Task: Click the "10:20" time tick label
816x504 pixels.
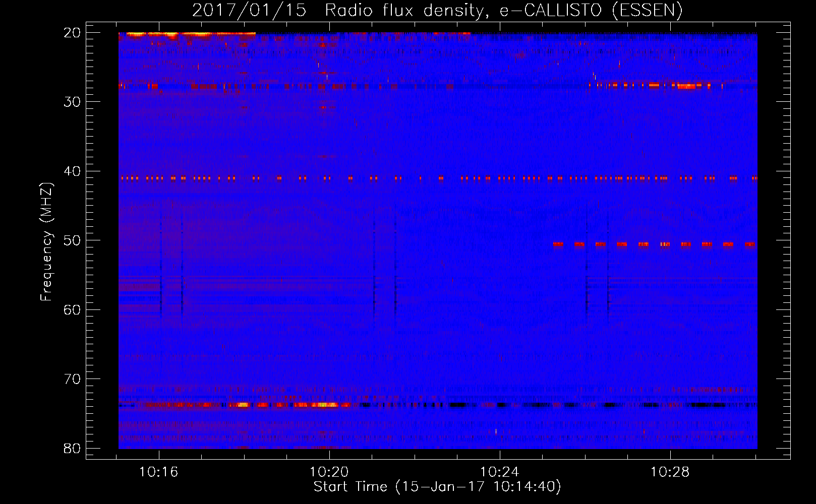Action: tap(329, 472)
